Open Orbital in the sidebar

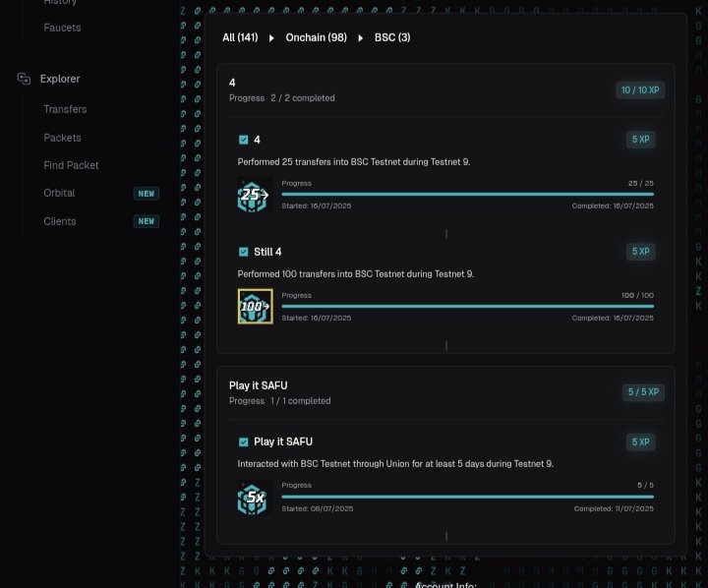click(59, 193)
